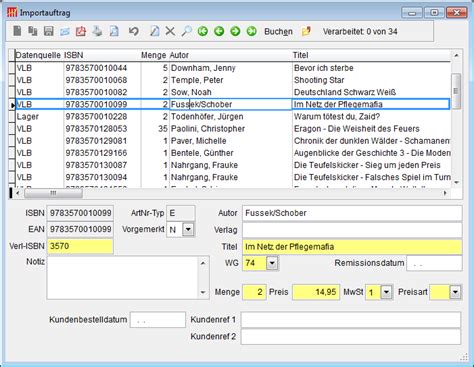Click the email envelope icon
The width and height of the screenshot is (474, 367).
[65, 32]
